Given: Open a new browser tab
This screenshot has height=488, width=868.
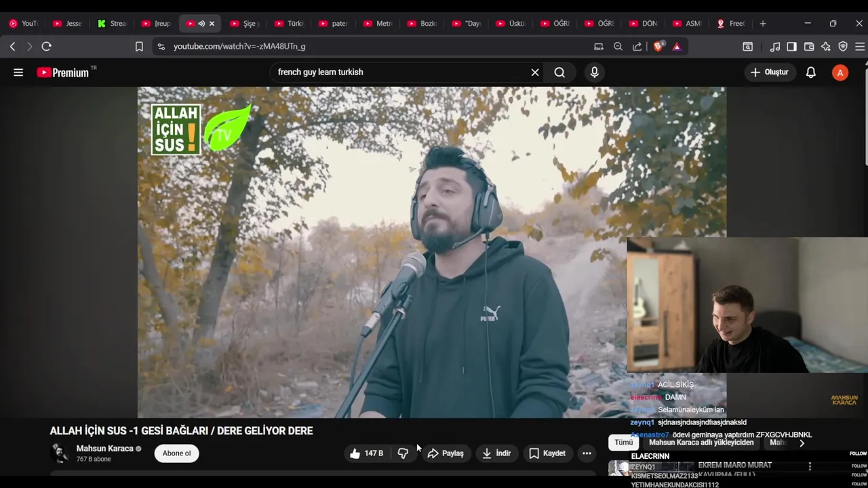Looking at the screenshot, I should [763, 24].
